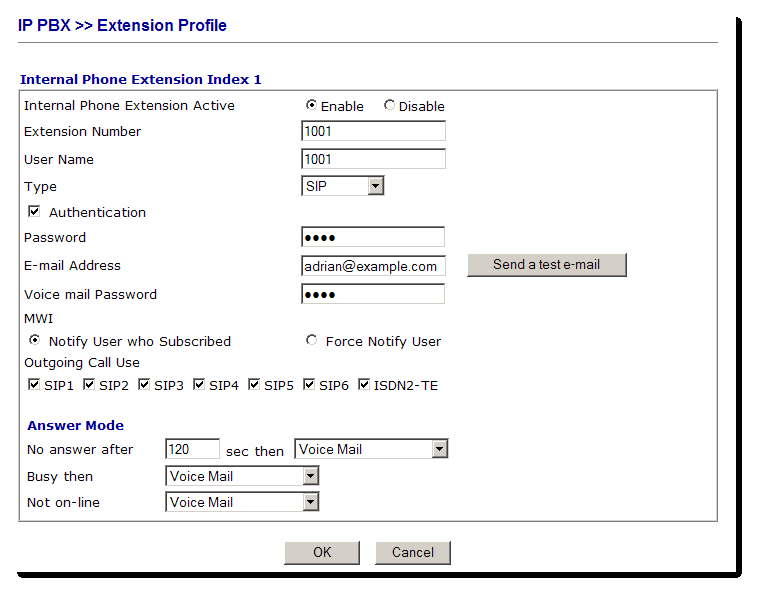759x595 pixels.
Task: Click the Voice mail Password field
Action: 373,294
